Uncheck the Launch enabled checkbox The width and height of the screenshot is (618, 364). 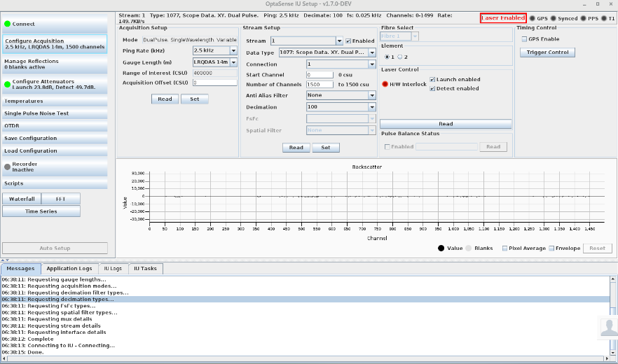click(432, 80)
